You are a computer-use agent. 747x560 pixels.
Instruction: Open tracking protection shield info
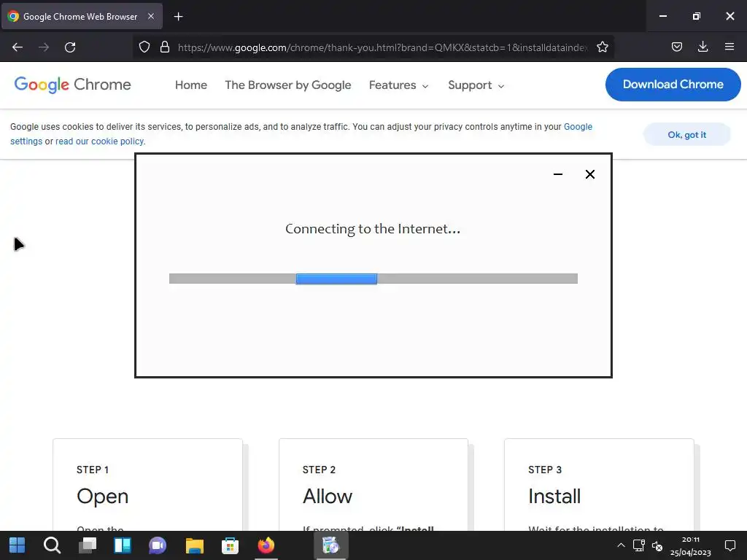click(x=144, y=47)
